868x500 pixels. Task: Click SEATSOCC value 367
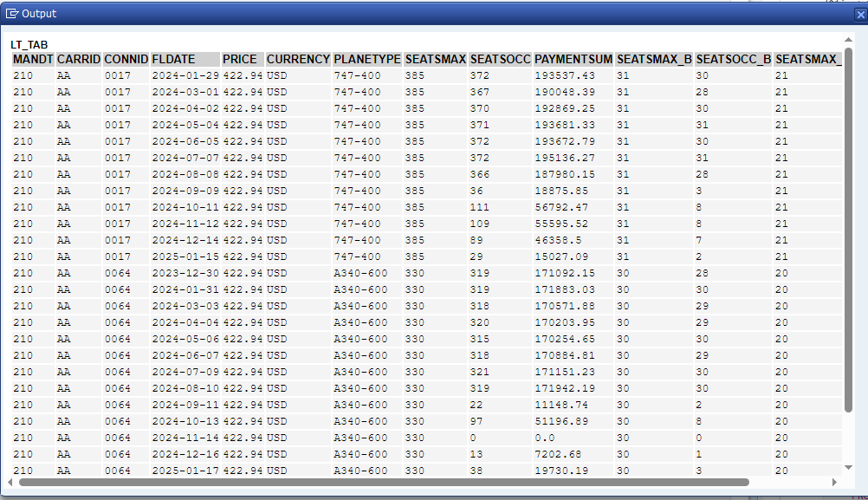point(479,92)
